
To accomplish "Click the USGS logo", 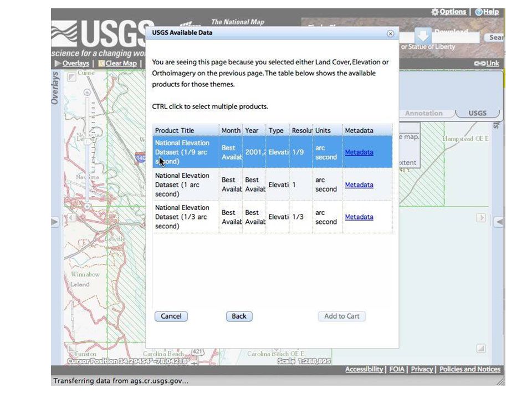I will pyautogui.click(x=99, y=38).
